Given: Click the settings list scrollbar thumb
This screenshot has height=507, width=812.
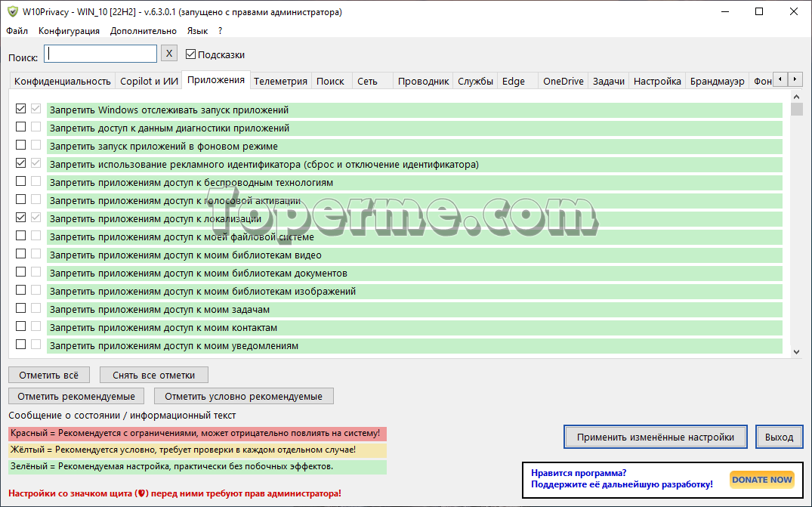Looking at the screenshot, I should [x=796, y=109].
